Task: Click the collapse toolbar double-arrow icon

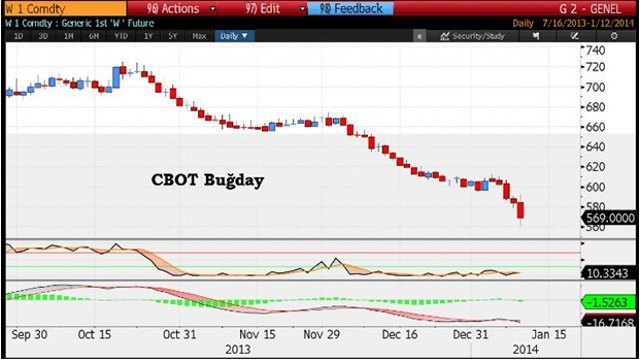Action: click(419, 36)
